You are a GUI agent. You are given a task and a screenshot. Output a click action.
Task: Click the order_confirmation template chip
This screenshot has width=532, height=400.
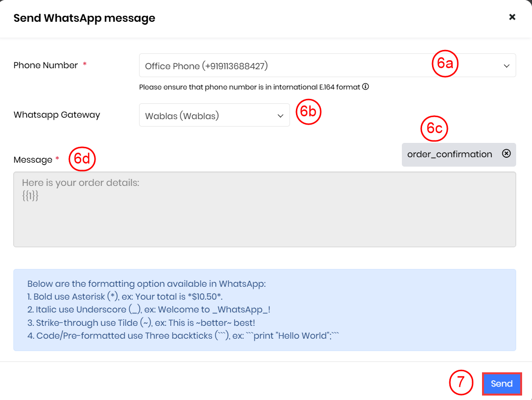(x=449, y=154)
